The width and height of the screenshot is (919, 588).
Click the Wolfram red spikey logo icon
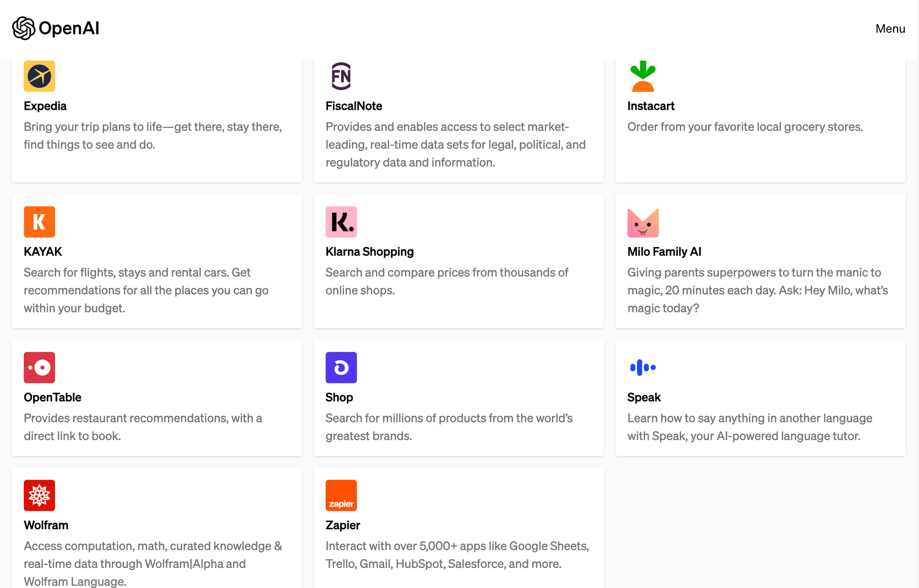click(39, 495)
